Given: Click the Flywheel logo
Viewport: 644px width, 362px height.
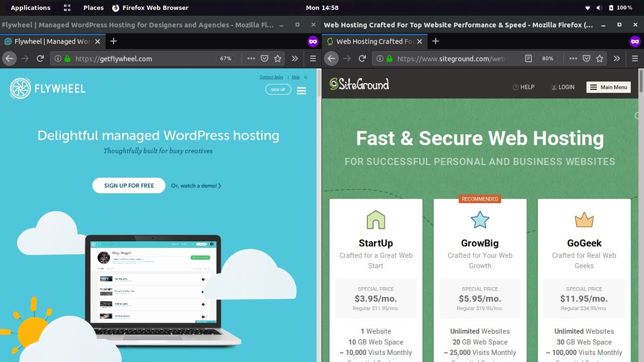Looking at the screenshot, I should click(x=48, y=89).
